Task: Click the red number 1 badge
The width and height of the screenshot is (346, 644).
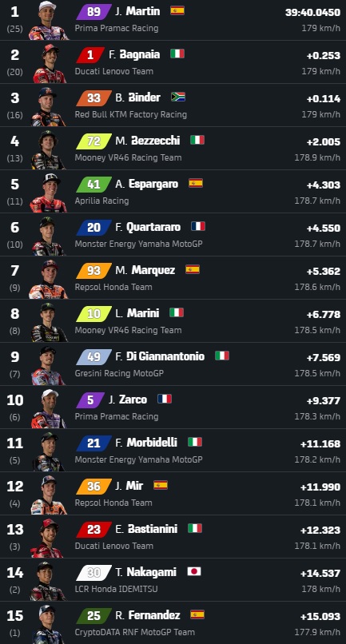Action: click(x=90, y=55)
